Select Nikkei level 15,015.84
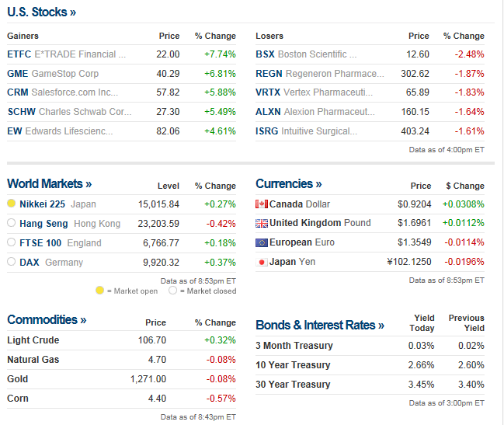504x425 pixels. pos(158,204)
